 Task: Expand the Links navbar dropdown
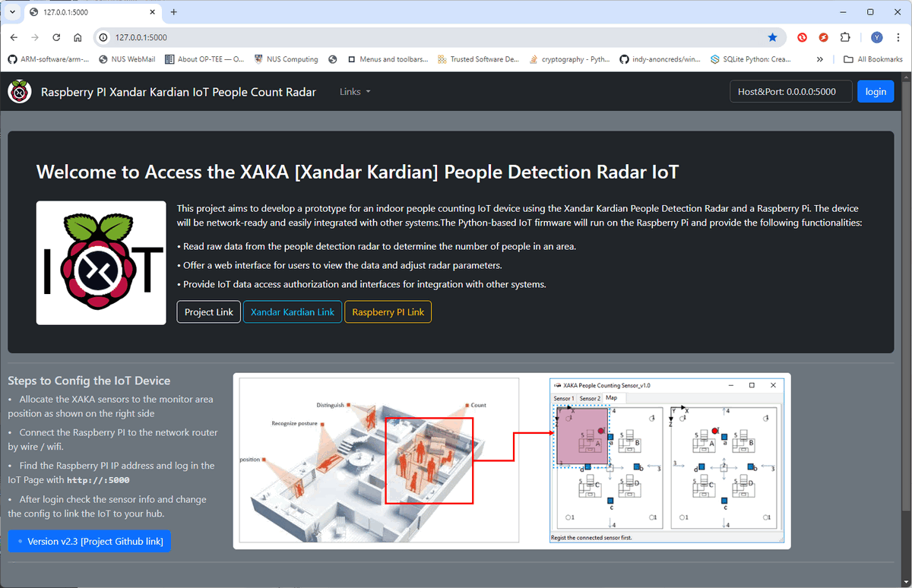click(355, 92)
